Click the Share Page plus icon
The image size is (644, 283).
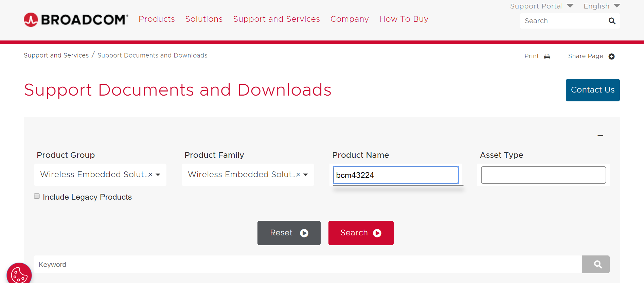[x=611, y=56]
